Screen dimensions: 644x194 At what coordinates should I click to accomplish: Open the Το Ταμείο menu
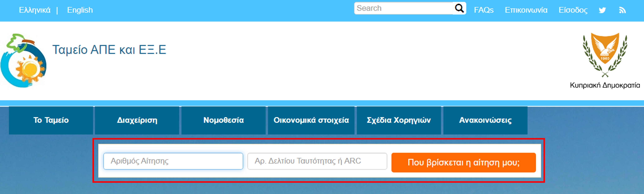pyautogui.click(x=51, y=120)
